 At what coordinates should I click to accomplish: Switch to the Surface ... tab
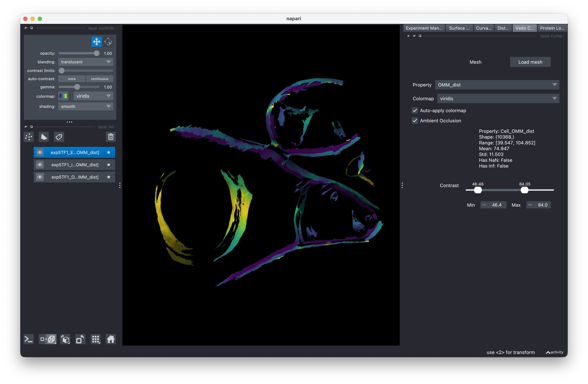459,28
